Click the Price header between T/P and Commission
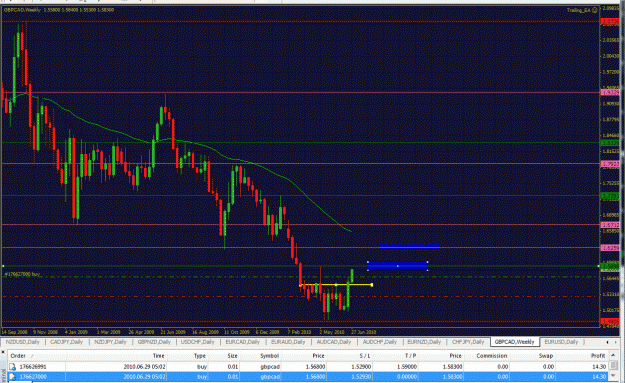 tap(455, 356)
